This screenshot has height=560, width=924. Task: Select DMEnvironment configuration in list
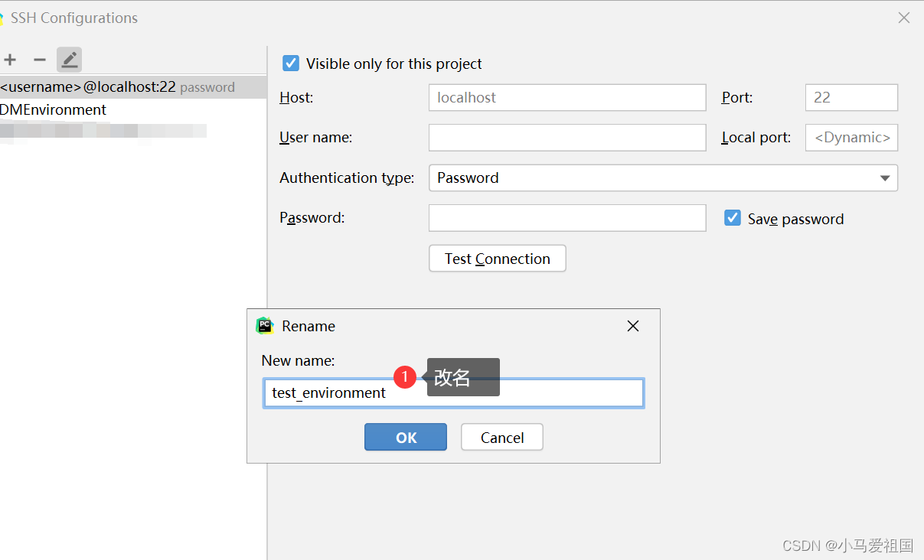(133, 109)
